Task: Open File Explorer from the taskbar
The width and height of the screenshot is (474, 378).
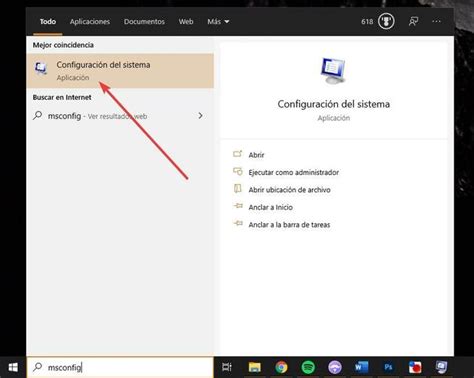Action: point(254,367)
